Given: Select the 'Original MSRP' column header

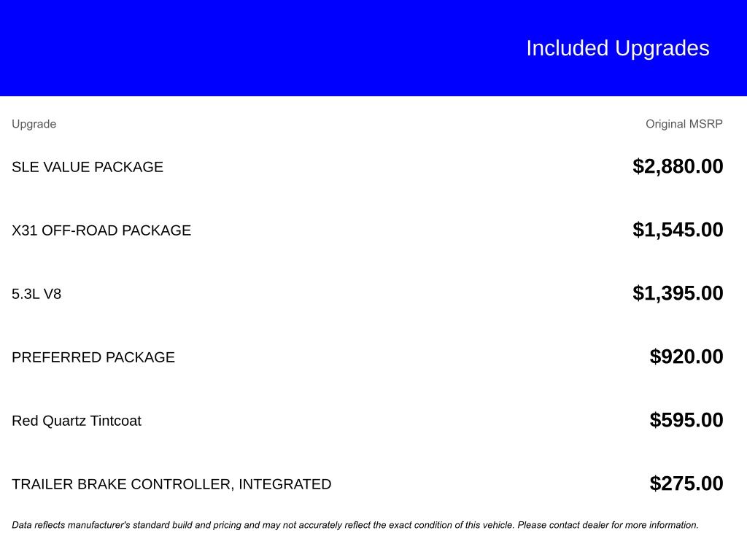Looking at the screenshot, I should (x=684, y=124).
